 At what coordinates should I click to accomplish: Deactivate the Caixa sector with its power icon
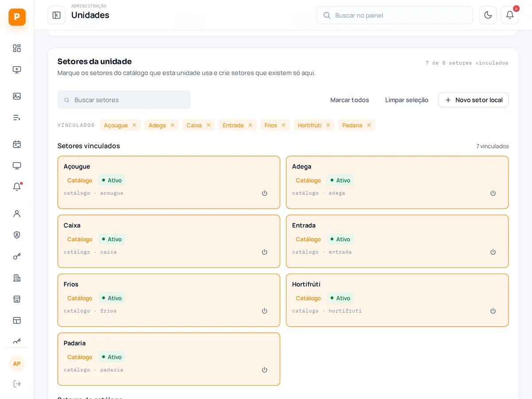point(265,252)
